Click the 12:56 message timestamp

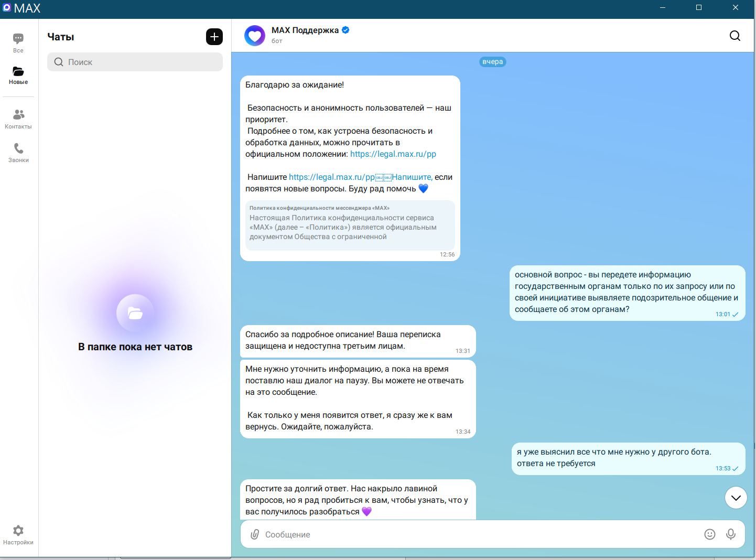click(x=447, y=255)
